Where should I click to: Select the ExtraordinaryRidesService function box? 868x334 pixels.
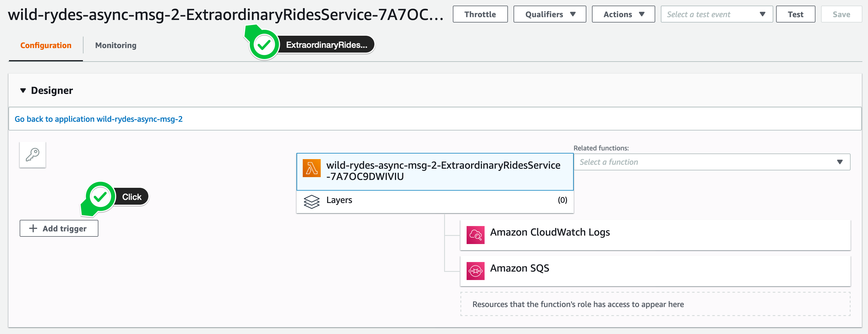tap(435, 172)
